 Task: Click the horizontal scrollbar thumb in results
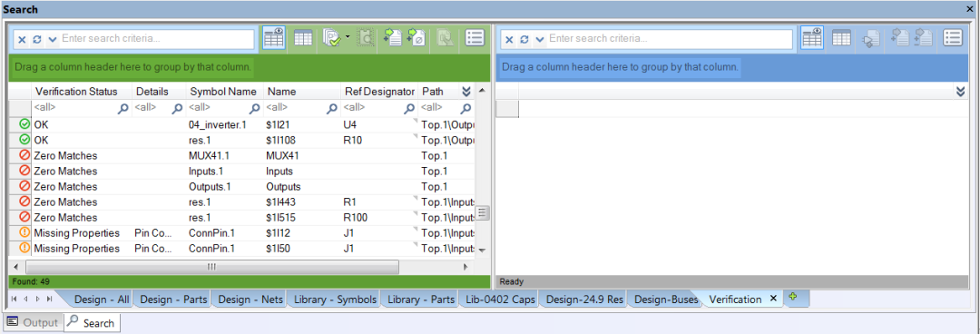pos(211,267)
